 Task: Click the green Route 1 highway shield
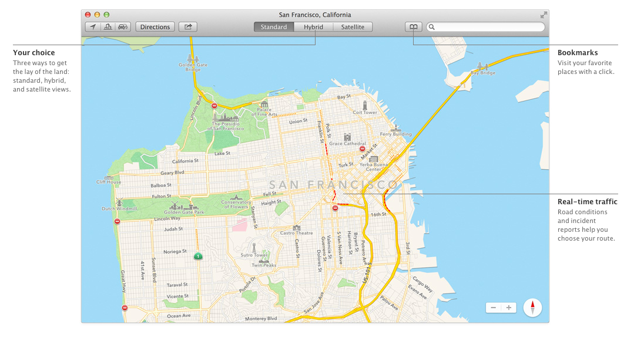point(198,256)
